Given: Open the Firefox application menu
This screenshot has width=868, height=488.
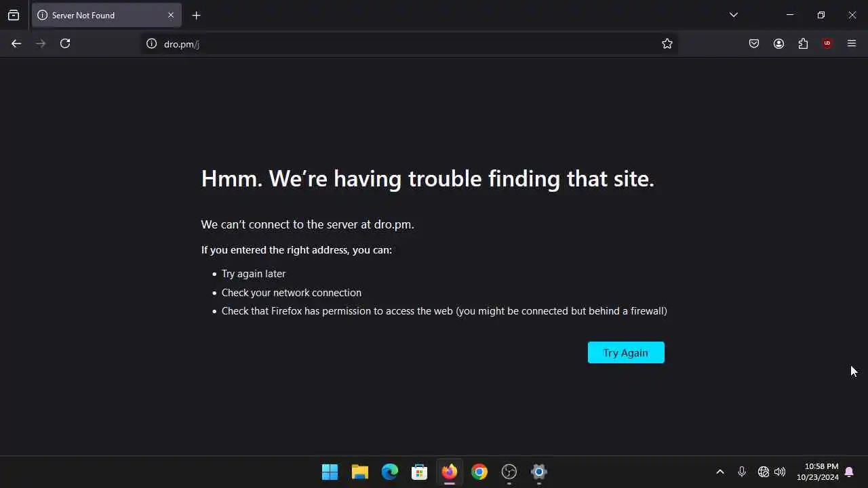Looking at the screenshot, I should [852, 43].
